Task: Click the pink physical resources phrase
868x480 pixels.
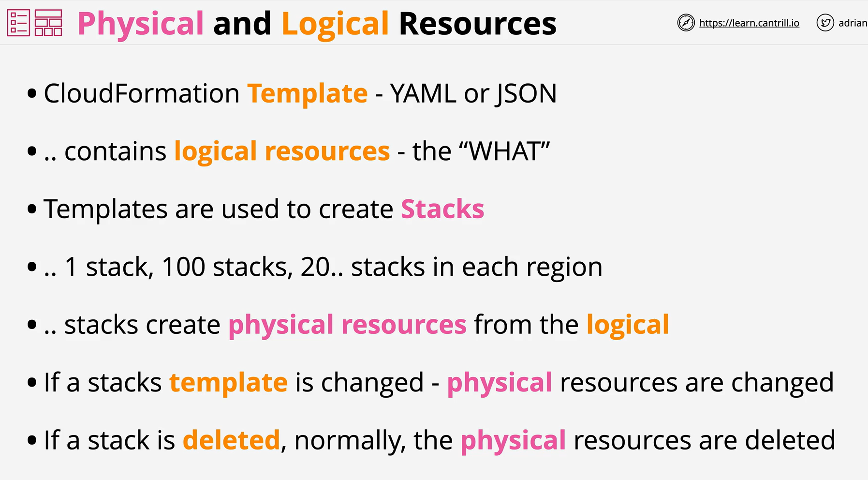Action: (x=347, y=325)
